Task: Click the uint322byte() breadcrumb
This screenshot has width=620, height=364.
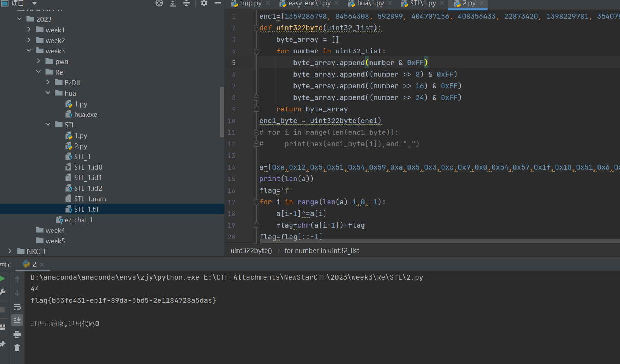Action: tap(251, 250)
